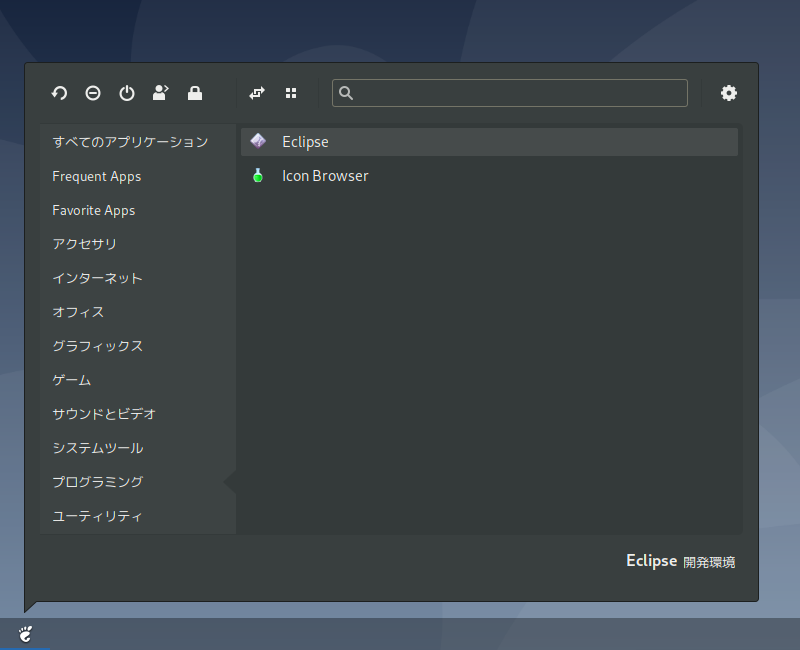Viewport: 800px width, 650px height.
Task: Click the magnifier icon in the search box
Action: 346,93
